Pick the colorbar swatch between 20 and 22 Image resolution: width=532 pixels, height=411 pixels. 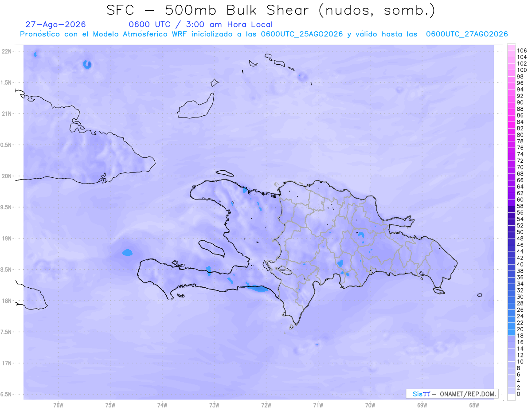[x=511, y=326]
